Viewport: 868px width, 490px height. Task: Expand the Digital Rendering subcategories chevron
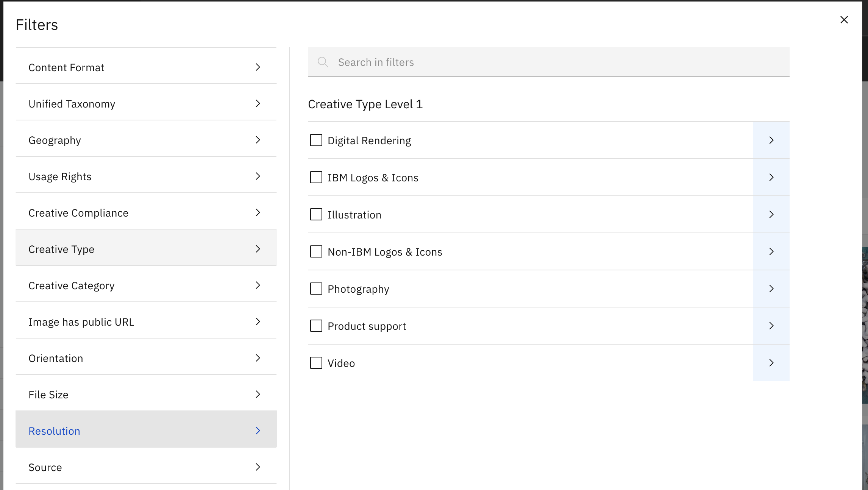771,140
